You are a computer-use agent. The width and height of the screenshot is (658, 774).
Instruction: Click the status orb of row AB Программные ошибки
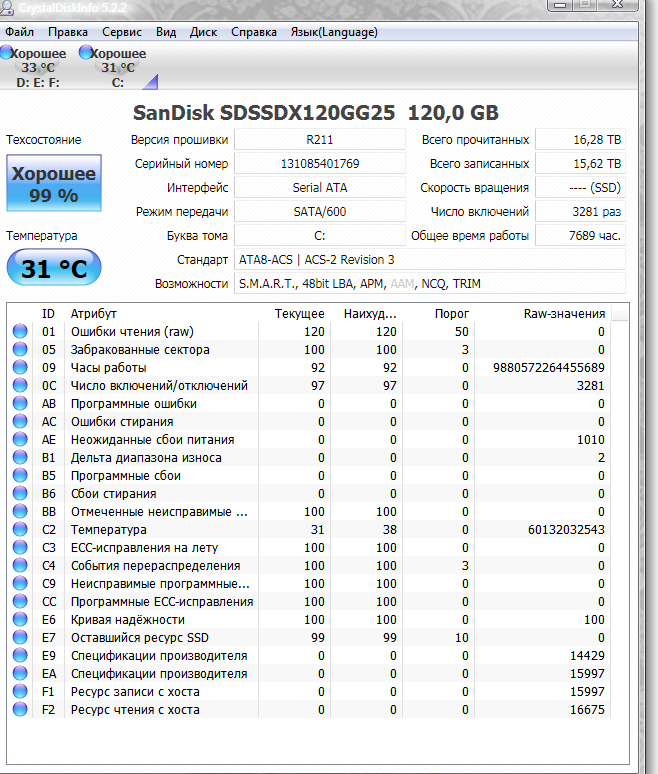click(20, 403)
